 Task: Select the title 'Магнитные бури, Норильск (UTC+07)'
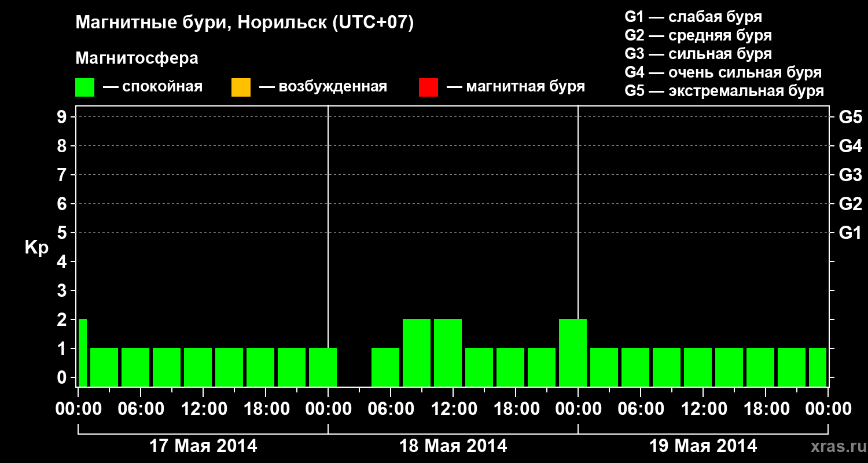point(245,23)
